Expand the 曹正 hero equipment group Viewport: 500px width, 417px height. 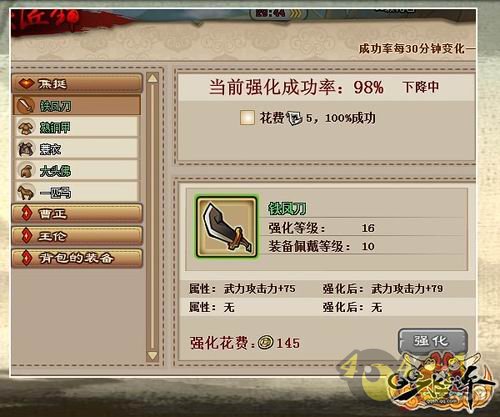coord(77,214)
